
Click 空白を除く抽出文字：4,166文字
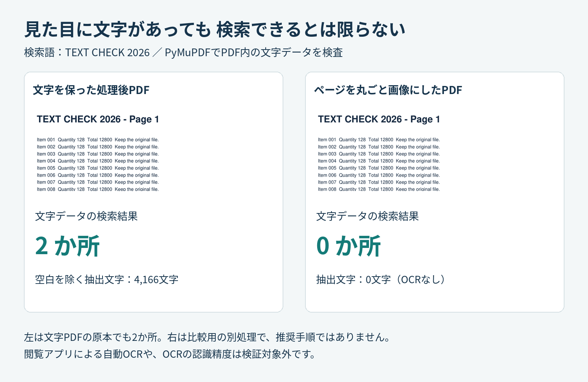tap(107, 280)
